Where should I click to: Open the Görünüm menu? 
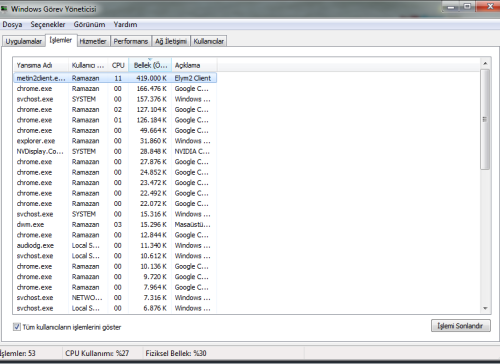click(x=89, y=25)
